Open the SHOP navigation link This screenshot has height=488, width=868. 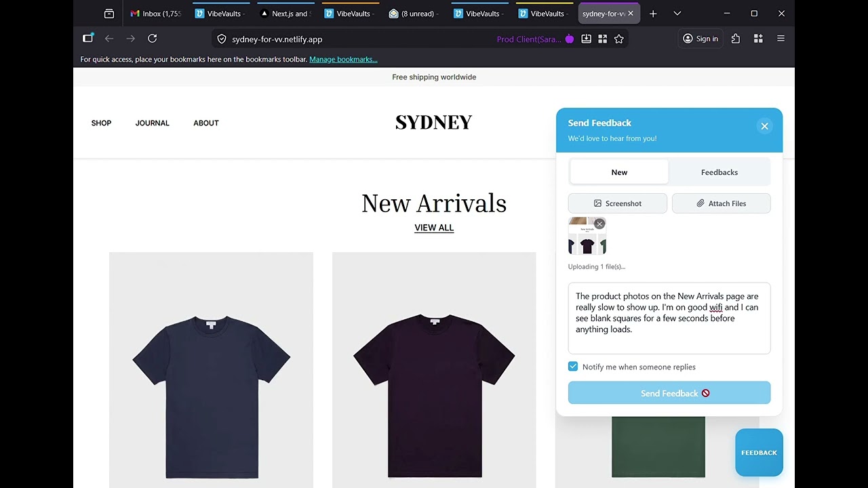pyautogui.click(x=101, y=123)
